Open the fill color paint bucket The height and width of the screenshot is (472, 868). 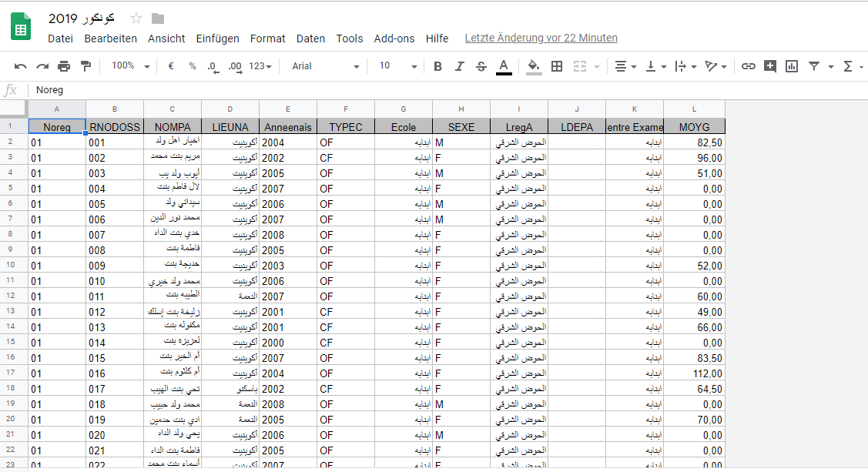click(533, 67)
